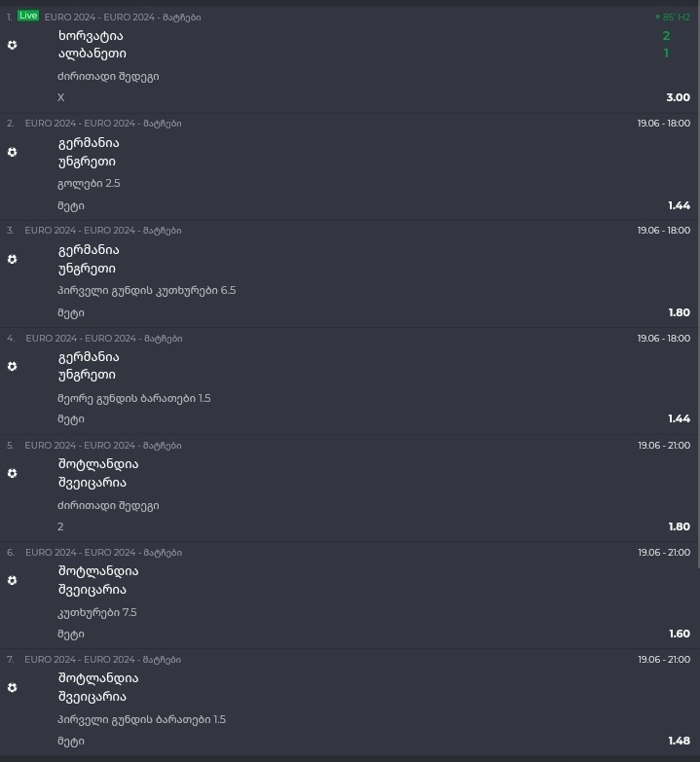Click the 85' H2 live time indicator
This screenshot has width=700, height=762.
(673, 17)
